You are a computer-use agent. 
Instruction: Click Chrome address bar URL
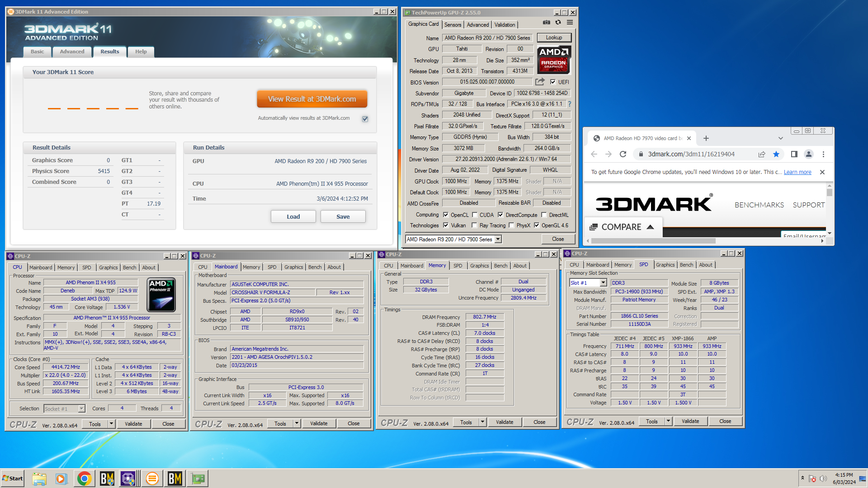691,154
